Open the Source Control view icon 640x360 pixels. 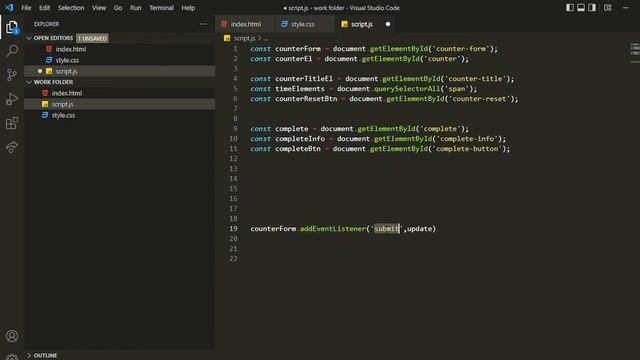coord(12,75)
